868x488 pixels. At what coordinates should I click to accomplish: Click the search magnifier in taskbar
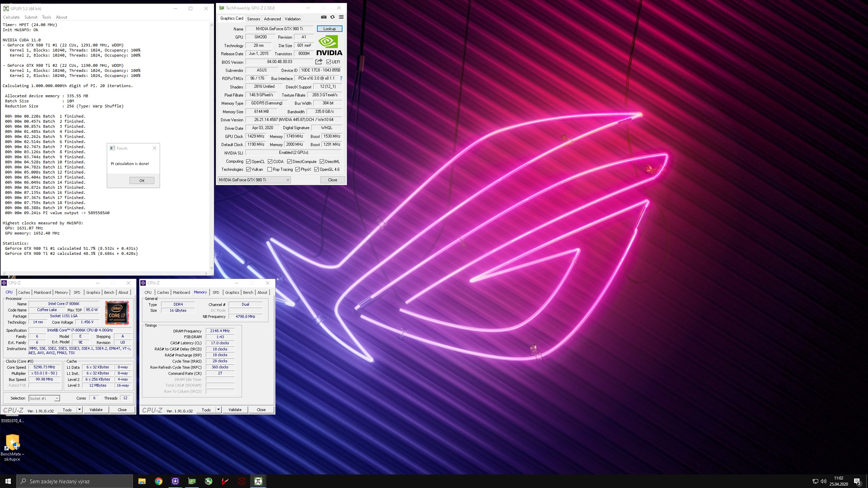tap(23, 481)
